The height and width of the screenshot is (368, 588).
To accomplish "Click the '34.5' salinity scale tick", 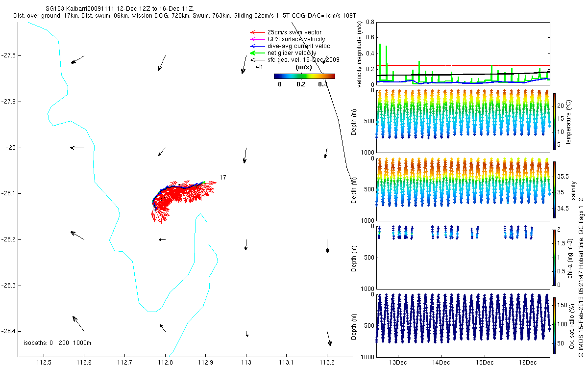I will (x=563, y=209).
